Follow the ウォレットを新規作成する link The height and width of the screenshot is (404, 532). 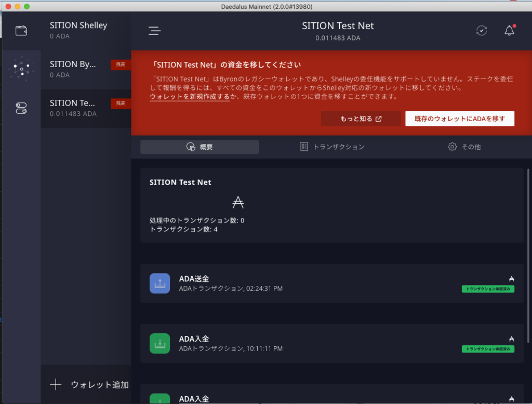[190, 97]
